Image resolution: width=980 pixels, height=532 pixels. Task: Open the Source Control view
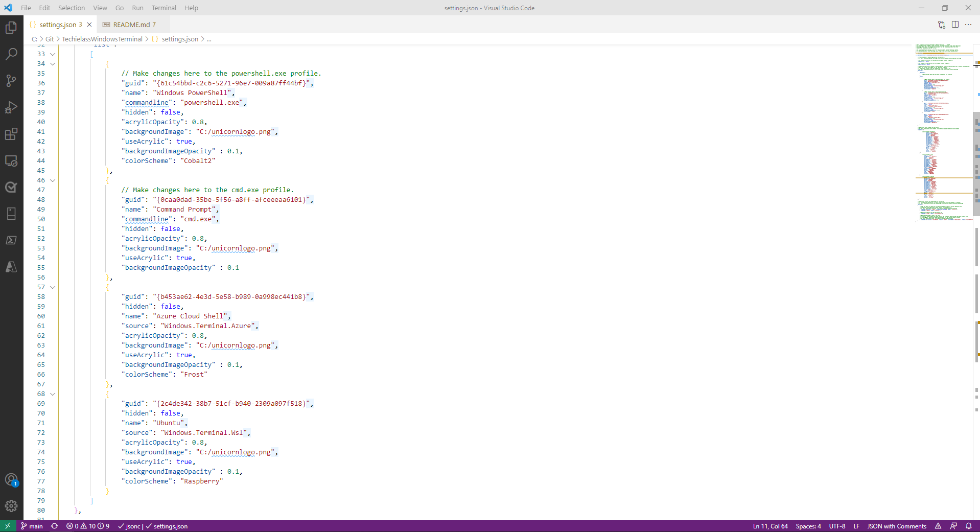(11, 81)
